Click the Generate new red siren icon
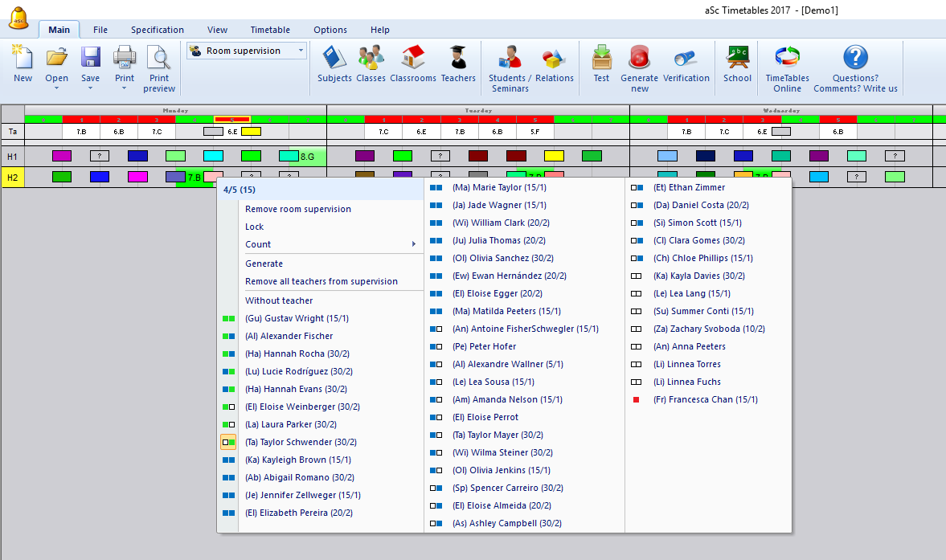The image size is (946, 560). coord(639,59)
